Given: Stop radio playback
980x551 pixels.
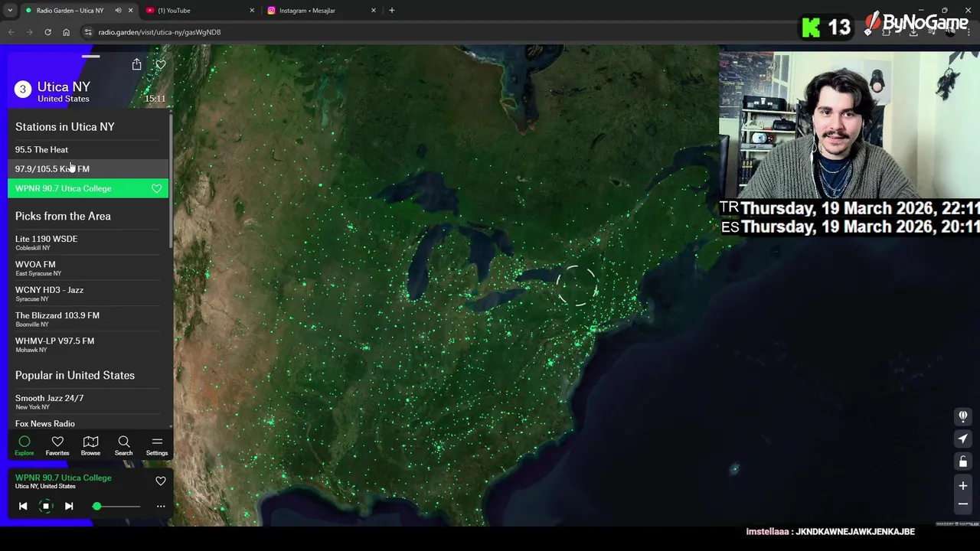Looking at the screenshot, I should click(46, 506).
